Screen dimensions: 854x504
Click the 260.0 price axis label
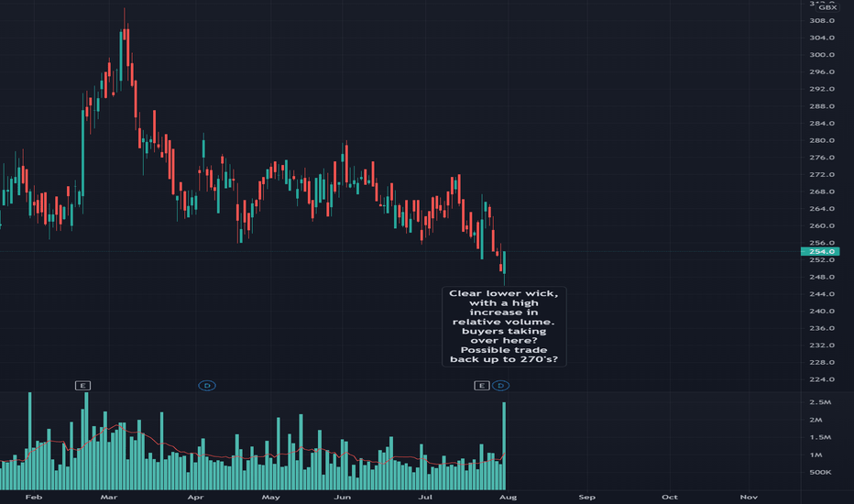pyautogui.click(x=822, y=225)
